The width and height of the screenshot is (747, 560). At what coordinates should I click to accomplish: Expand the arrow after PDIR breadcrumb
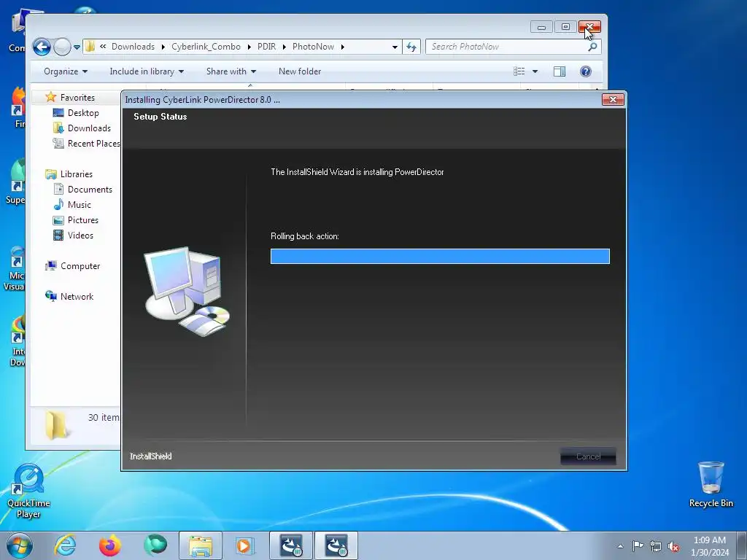[x=285, y=47]
